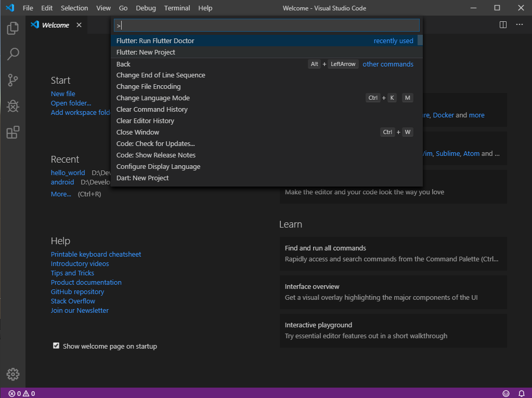Click the Sublime keymap link
The width and height of the screenshot is (532, 398).
[448, 154]
